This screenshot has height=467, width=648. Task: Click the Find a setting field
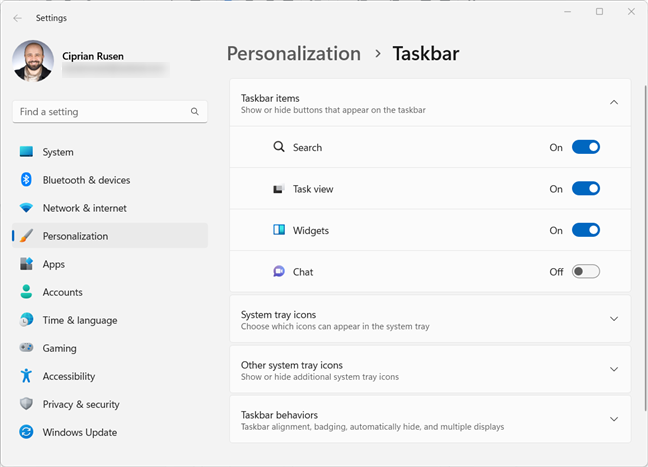110,112
